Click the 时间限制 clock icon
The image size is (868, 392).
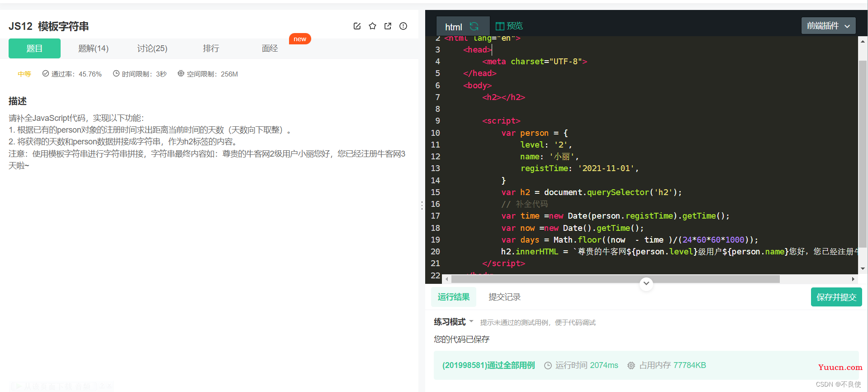pos(116,73)
